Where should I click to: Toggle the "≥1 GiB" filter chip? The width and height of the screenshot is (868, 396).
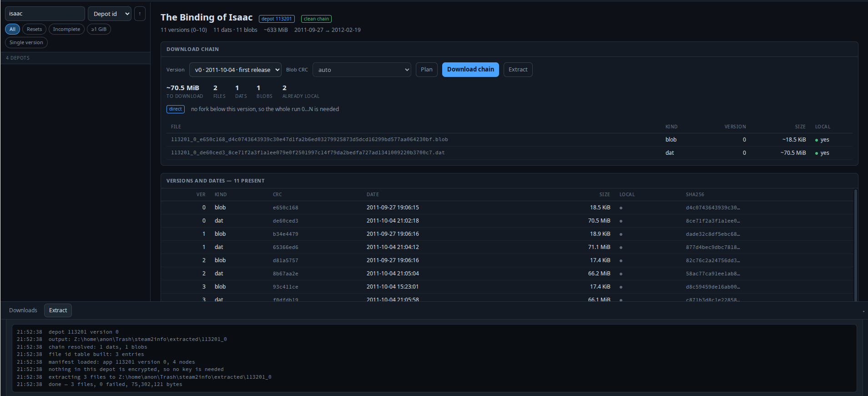point(99,29)
